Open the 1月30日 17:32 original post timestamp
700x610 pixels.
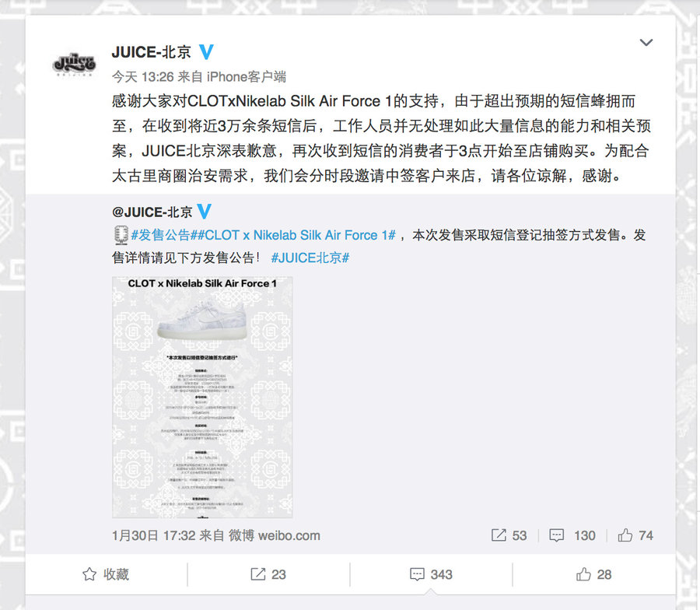point(153,535)
